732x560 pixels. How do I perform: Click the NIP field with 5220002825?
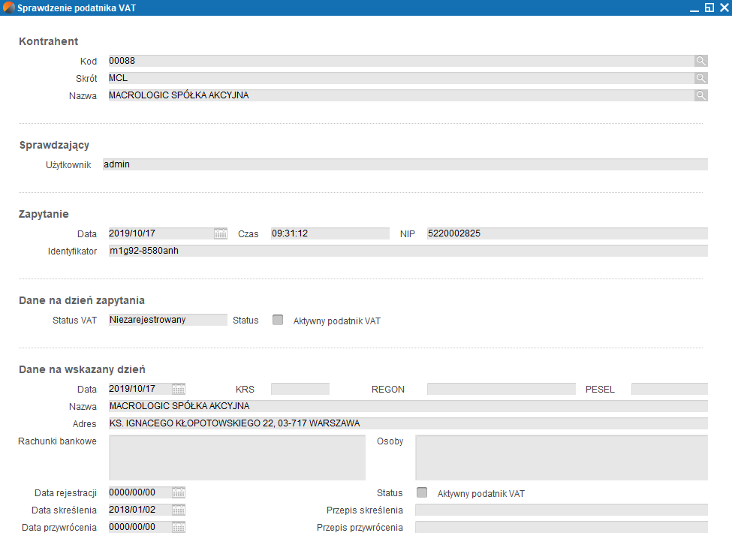click(x=566, y=233)
